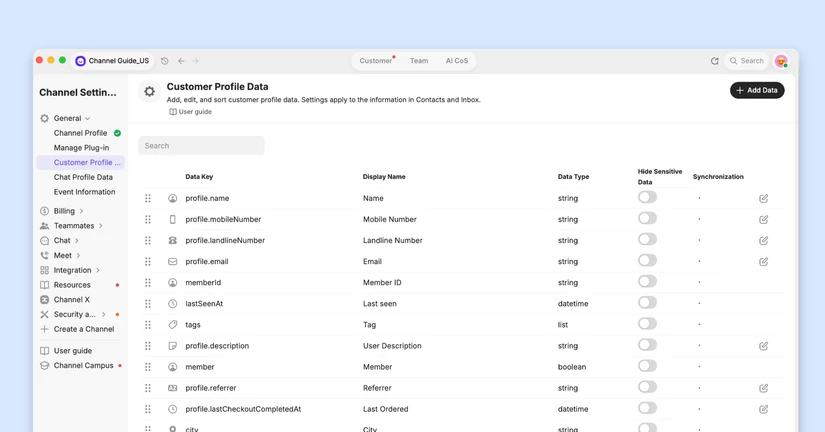Switch to the AI CoS tab
Image resolution: width=825 pixels, height=432 pixels.
457,61
